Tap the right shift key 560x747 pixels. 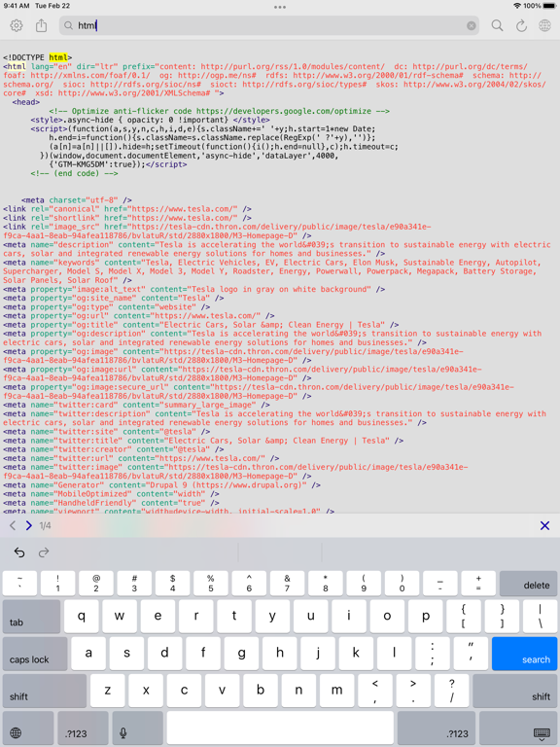514,691
